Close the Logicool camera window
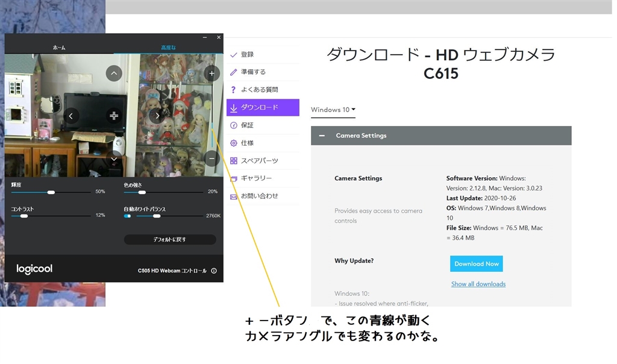 click(219, 37)
